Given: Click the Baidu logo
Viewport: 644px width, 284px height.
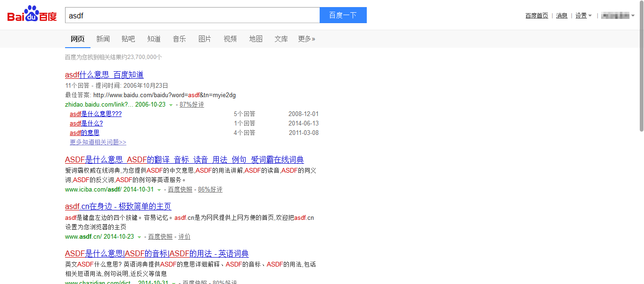Looking at the screenshot, I should tap(31, 14).
